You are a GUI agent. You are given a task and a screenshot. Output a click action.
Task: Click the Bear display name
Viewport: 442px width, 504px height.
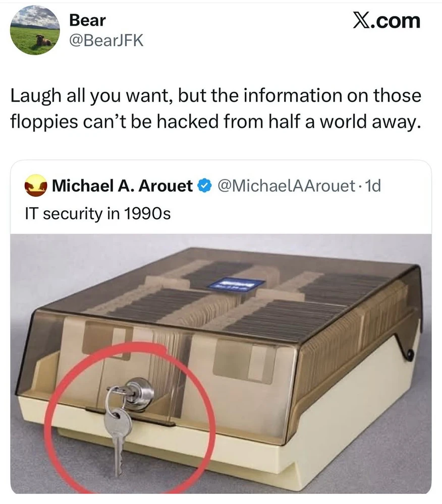[x=87, y=20]
